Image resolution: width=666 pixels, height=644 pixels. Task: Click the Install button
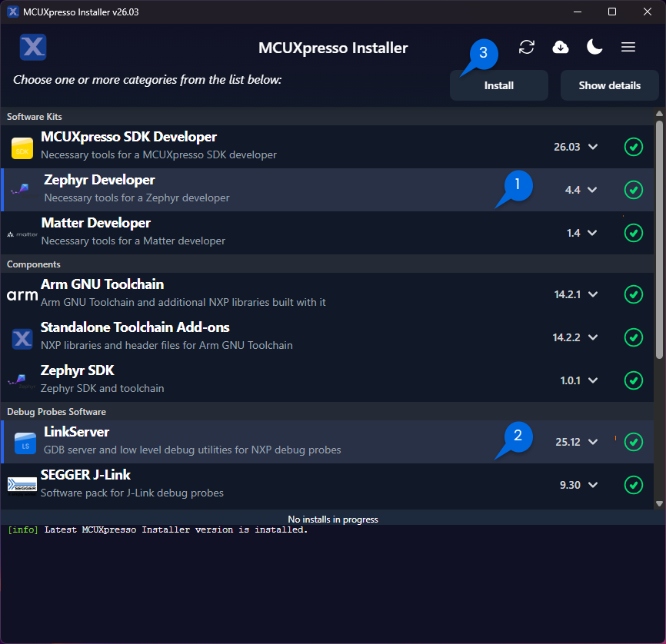498,85
